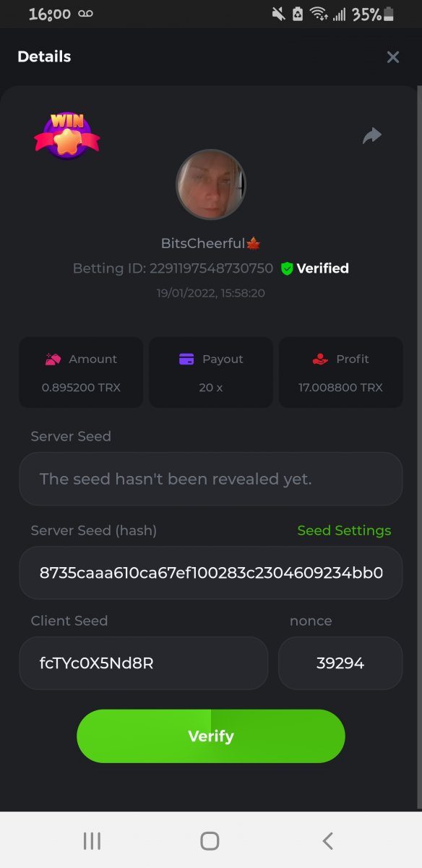Select the nonce field showing 39294
The image size is (422, 868).
(x=340, y=663)
